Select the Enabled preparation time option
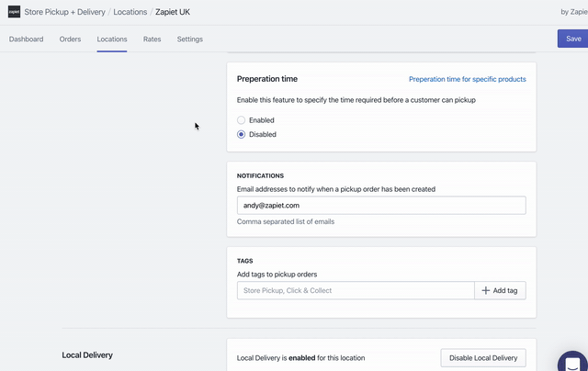 pyautogui.click(x=242, y=120)
